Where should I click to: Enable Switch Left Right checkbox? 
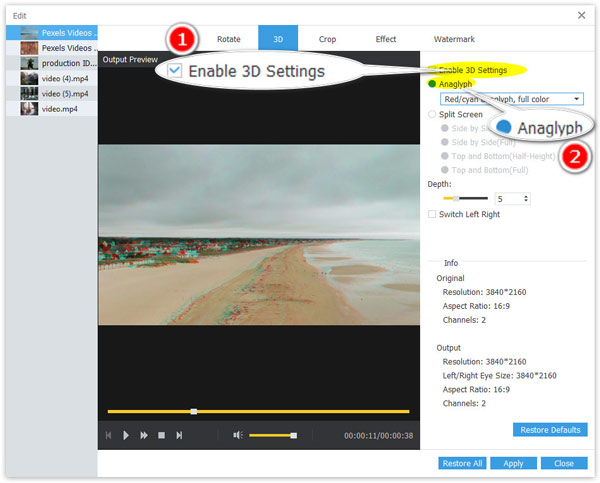[432, 214]
